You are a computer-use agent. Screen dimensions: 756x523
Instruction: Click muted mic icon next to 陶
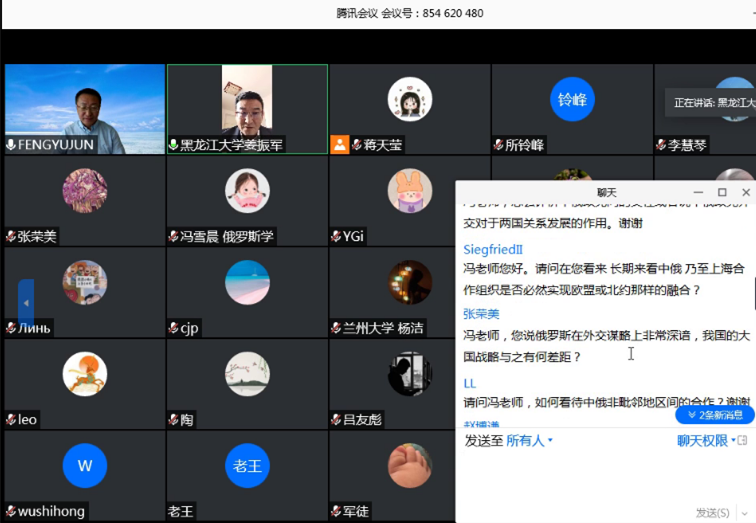coord(174,419)
